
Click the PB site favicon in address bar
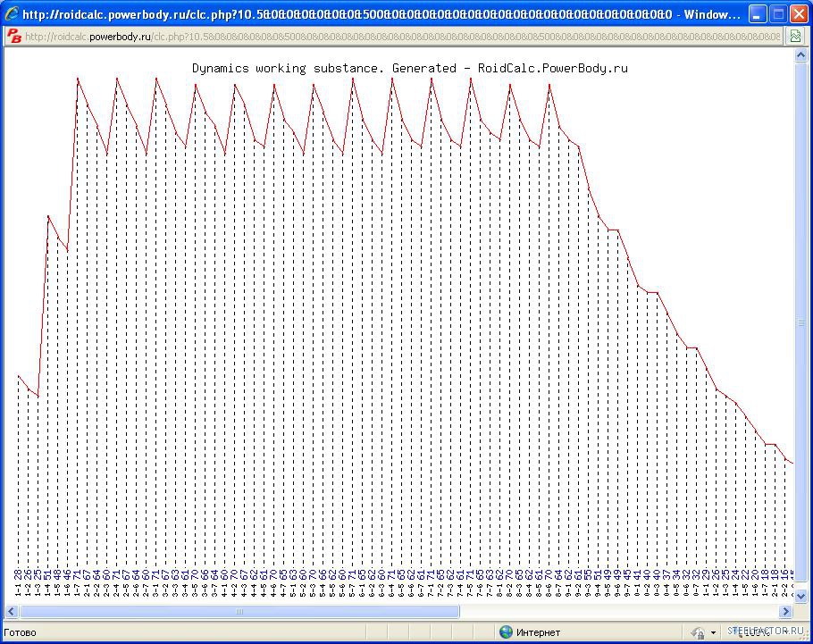coord(14,36)
